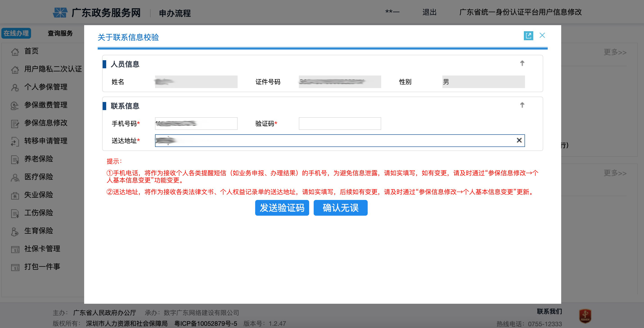Collapse the 联系信息 section

click(522, 105)
